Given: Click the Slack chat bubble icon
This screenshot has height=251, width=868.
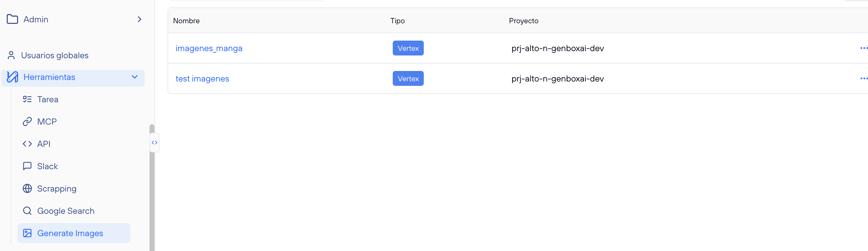Looking at the screenshot, I should [27, 166].
